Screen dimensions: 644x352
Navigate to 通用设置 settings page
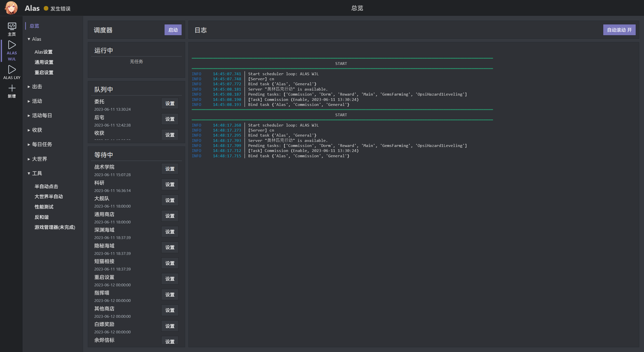click(x=44, y=62)
